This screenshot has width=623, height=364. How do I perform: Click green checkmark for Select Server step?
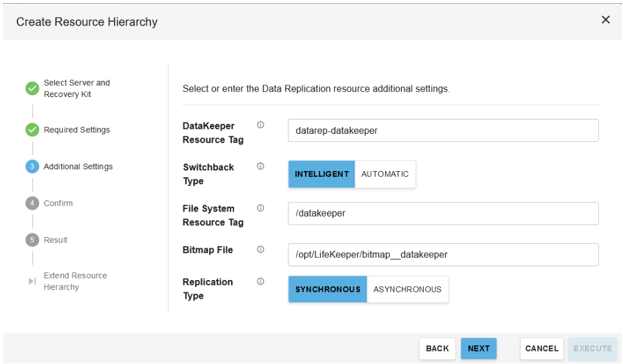coord(32,88)
